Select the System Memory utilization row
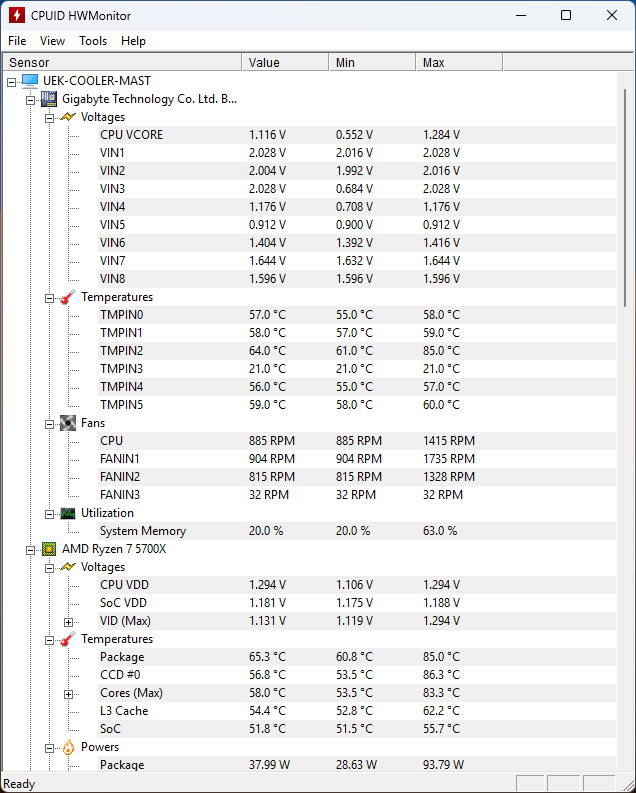Screen dimensions: 636x793 click(x=357, y=531)
